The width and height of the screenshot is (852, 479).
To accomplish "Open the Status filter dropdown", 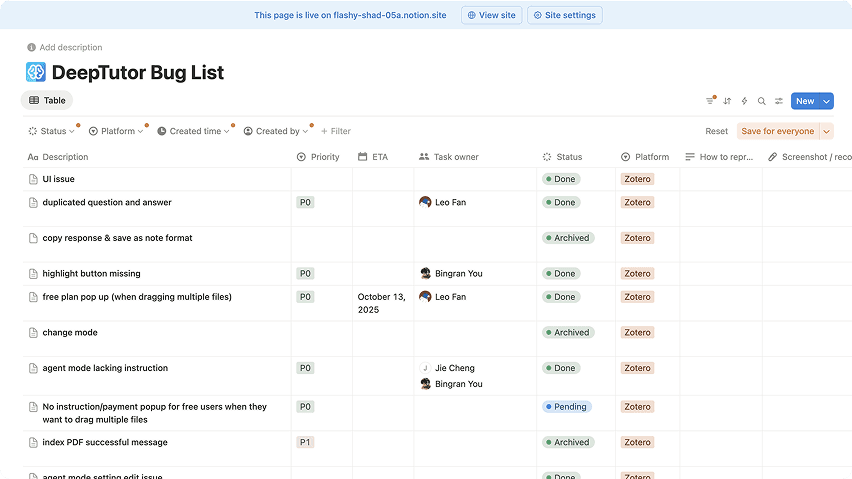I will [52, 131].
